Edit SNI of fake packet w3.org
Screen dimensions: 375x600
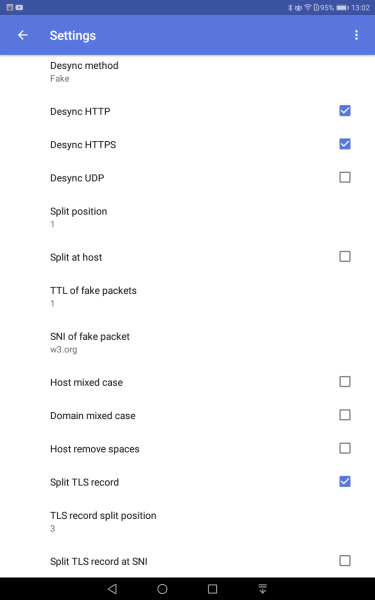[x=188, y=342]
